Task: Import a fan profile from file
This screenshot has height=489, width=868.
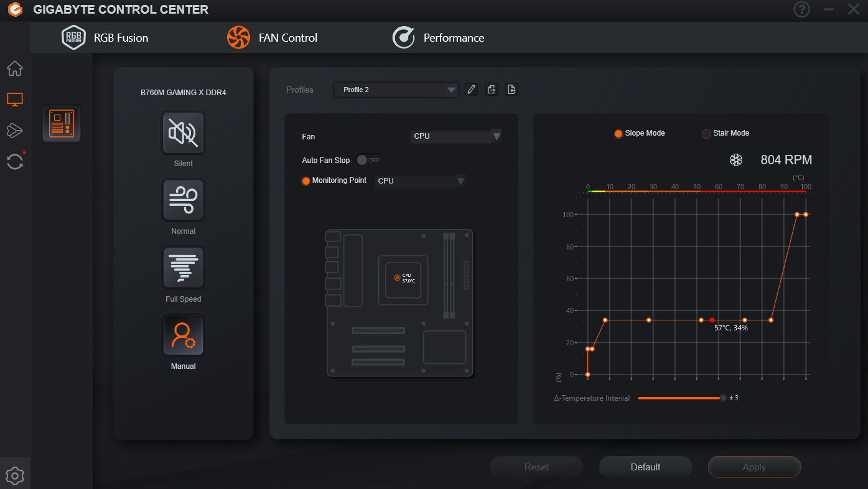Action: point(511,90)
